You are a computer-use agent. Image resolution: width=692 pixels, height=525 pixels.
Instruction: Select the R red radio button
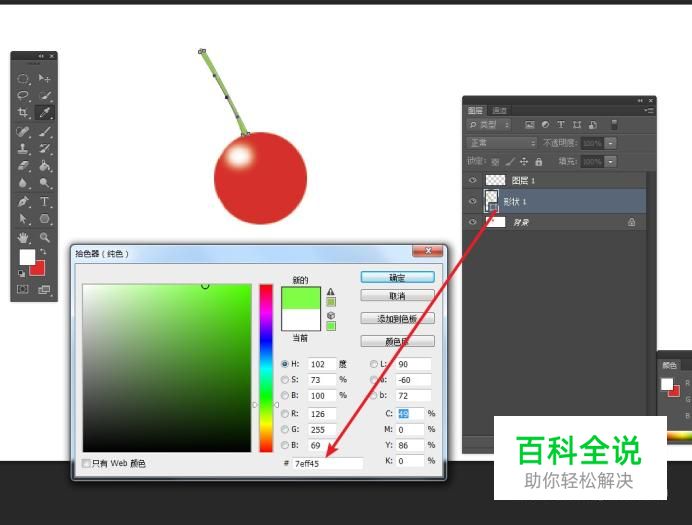[x=285, y=413]
